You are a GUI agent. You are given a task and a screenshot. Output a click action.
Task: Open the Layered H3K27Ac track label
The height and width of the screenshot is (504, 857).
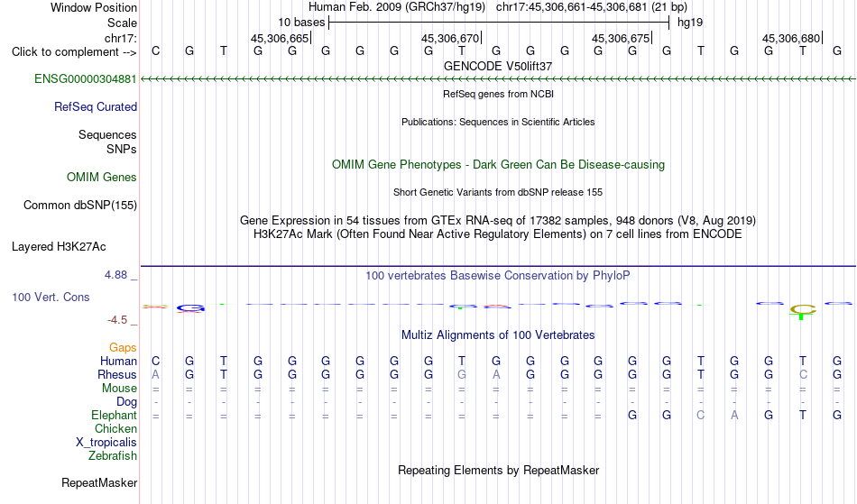(x=59, y=246)
